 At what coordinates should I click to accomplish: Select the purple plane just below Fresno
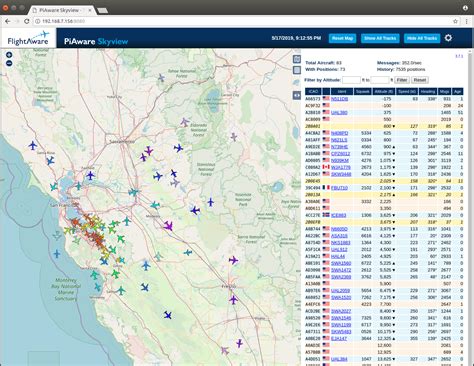pos(233,299)
